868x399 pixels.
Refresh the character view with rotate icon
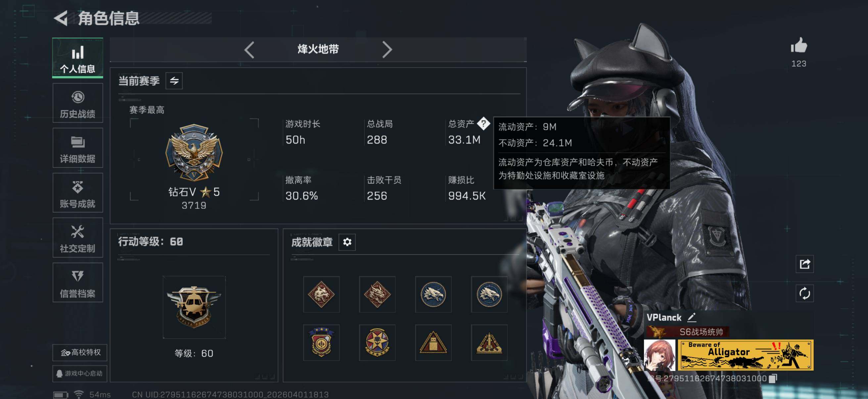805,293
